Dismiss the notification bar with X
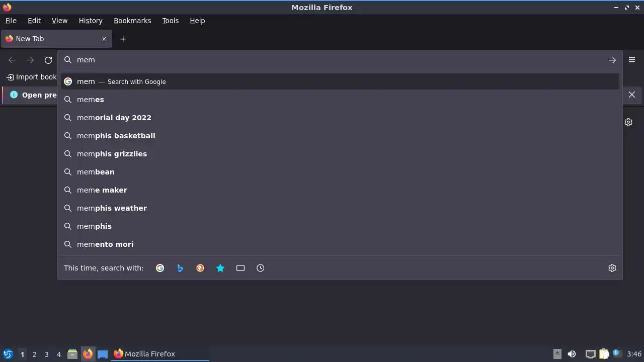 pyautogui.click(x=632, y=95)
